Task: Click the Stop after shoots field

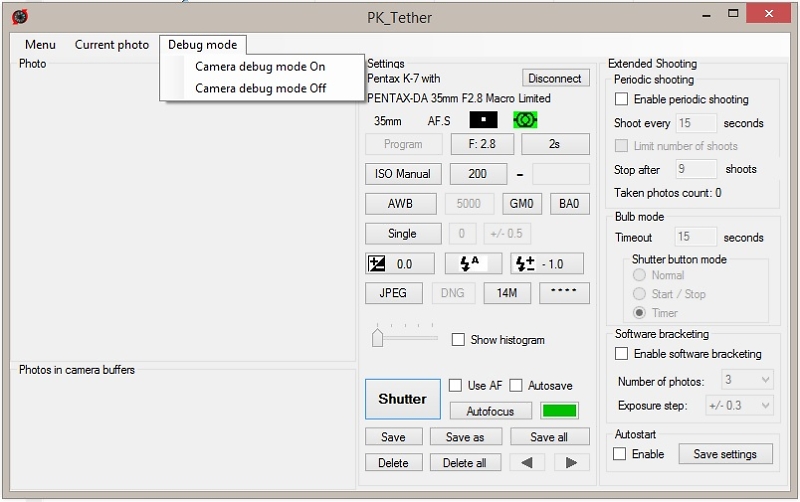Action: coord(696,169)
